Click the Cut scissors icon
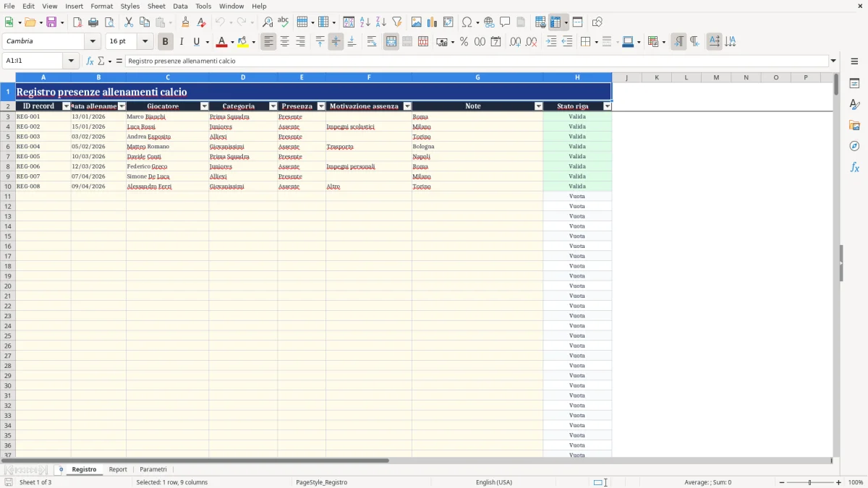Viewport: 868px width, 488px height. point(129,22)
